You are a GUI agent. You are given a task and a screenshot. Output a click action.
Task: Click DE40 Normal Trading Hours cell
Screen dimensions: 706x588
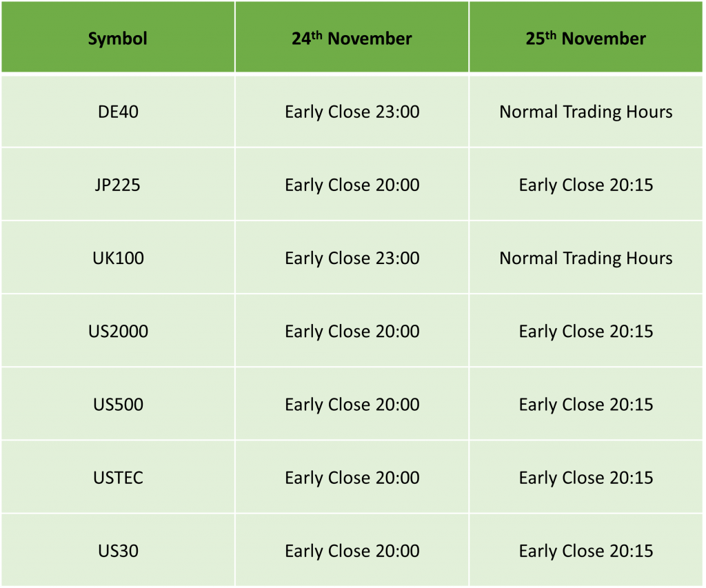click(586, 111)
